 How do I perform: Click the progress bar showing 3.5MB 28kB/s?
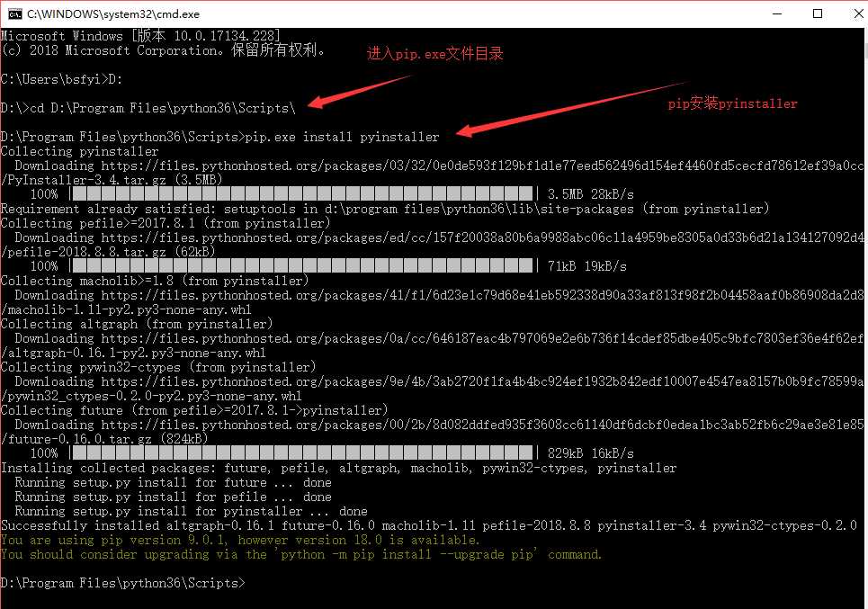pos(303,194)
